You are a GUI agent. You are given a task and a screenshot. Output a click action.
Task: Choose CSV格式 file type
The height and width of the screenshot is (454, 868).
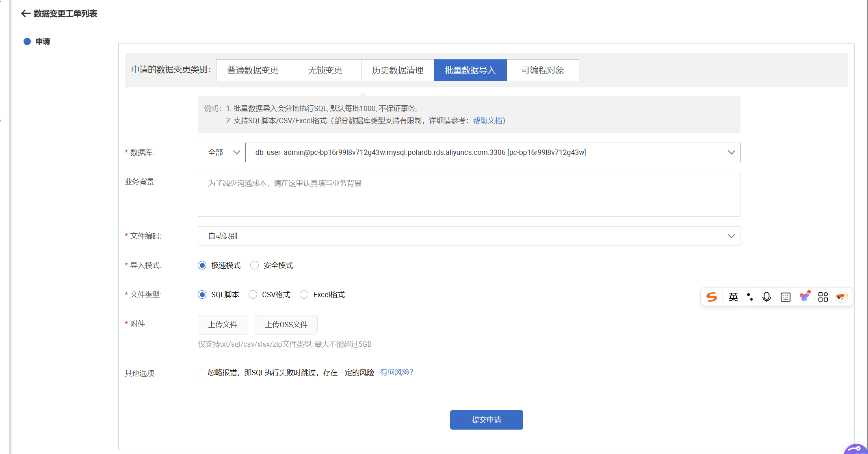(x=253, y=295)
